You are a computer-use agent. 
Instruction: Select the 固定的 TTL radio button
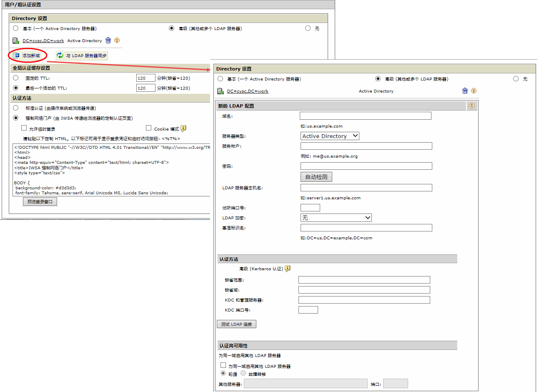coord(16,78)
